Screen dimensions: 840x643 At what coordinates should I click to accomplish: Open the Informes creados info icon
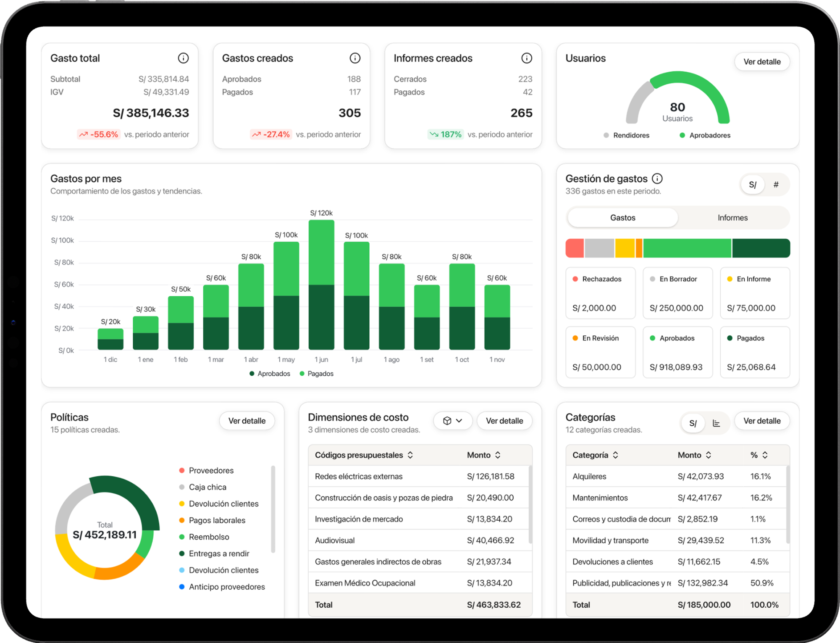[x=526, y=58]
